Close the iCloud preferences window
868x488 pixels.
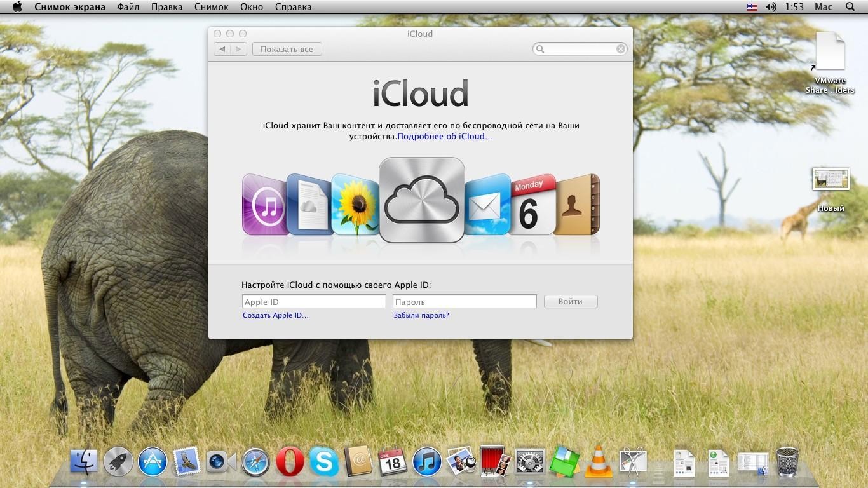[x=217, y=34]
